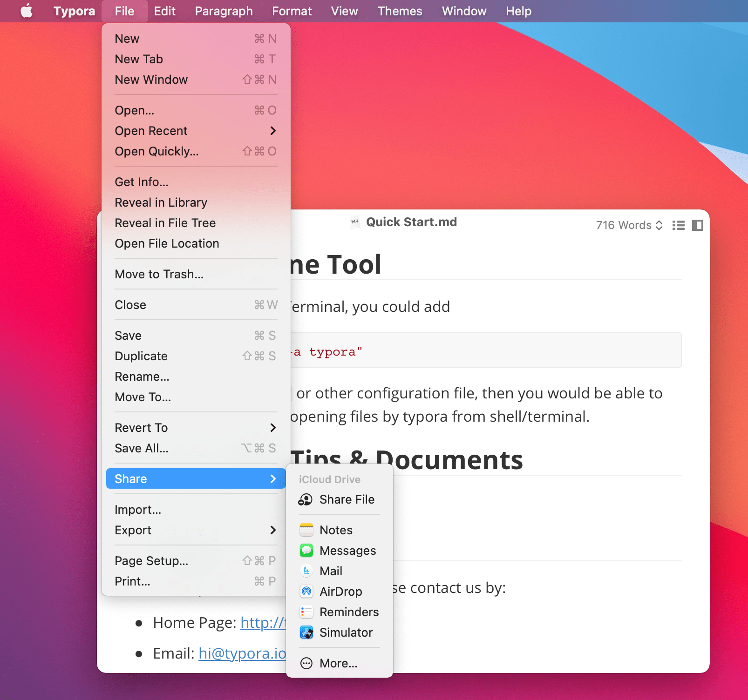Choose Open File Location
The height and width of the screenshot is (700, 748).
click(x=196, y=243)
